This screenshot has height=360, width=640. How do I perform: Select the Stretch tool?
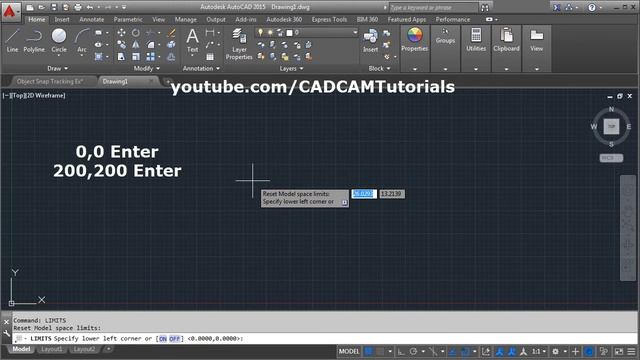coord(121,57)
